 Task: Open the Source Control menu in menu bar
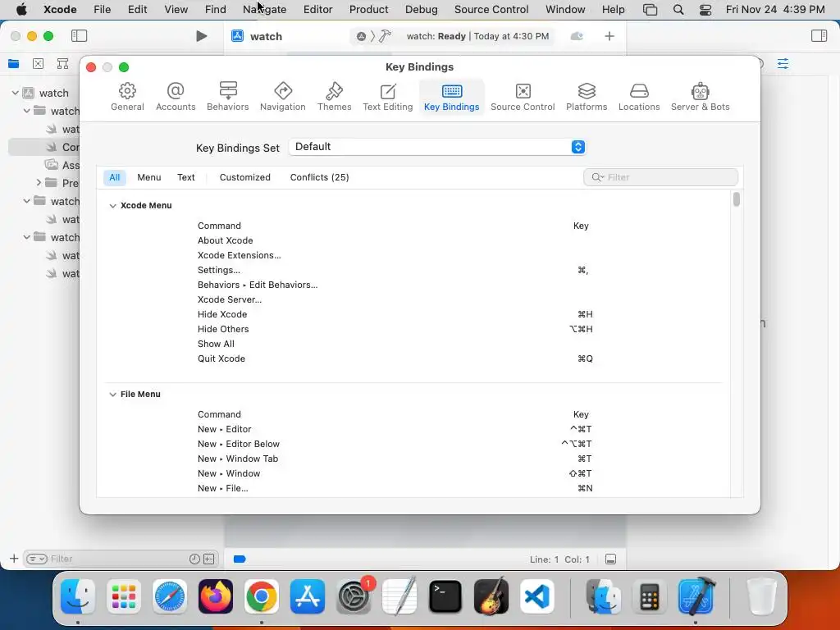(x=491, y=9)
